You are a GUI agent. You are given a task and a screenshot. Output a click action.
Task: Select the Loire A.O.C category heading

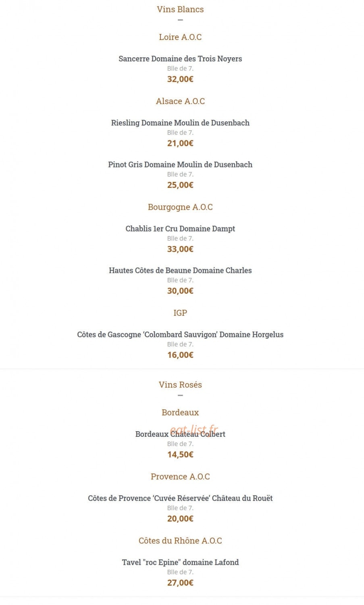180,37
